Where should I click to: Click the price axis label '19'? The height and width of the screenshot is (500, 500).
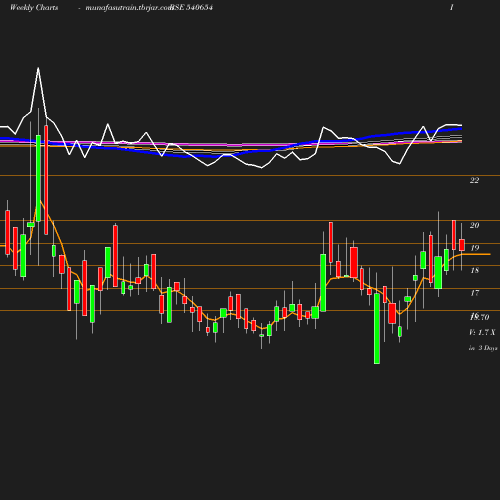tap(474, 248)
